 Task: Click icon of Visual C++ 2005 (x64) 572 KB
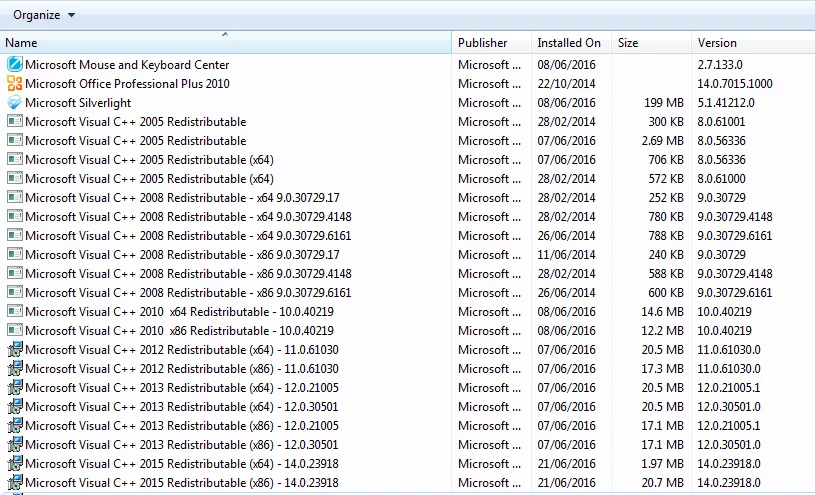(x=15, y=178)
